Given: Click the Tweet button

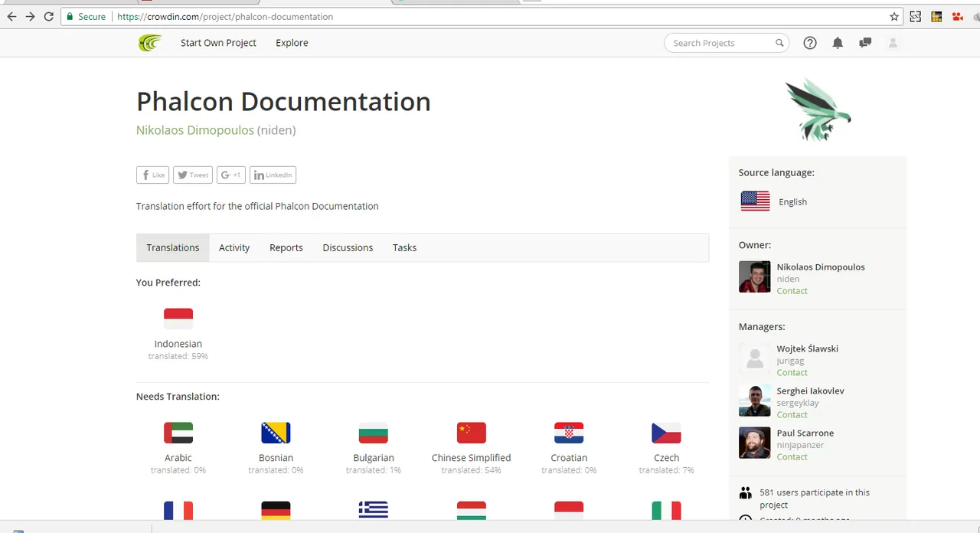Looking at the screenshot, I should tap(193, 175).
